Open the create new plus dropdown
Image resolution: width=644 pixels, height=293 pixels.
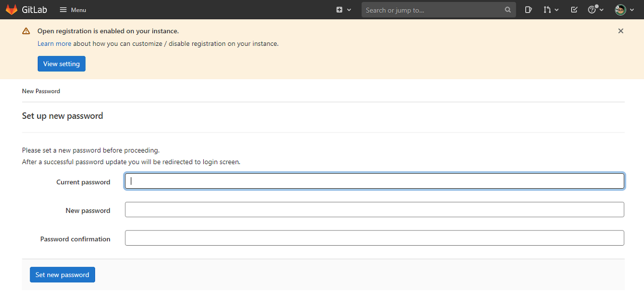click(344, 10)
